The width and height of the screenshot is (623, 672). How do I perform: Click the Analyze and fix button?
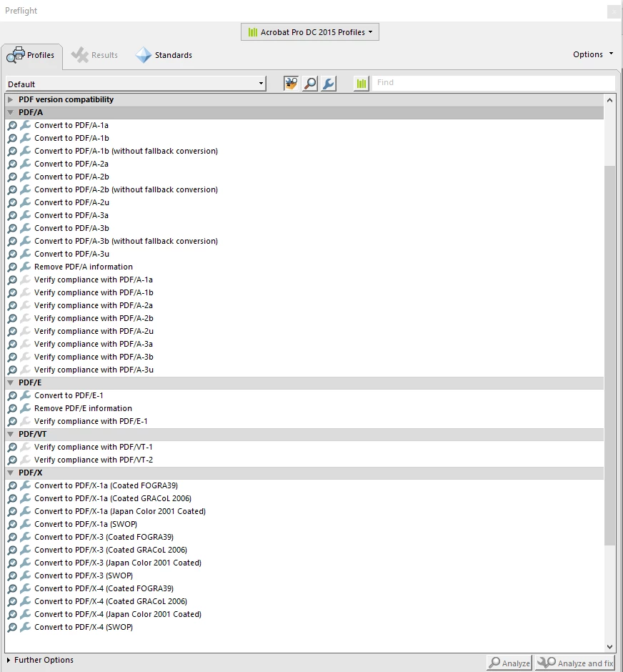pyautogui.click(x=575, y=663)
